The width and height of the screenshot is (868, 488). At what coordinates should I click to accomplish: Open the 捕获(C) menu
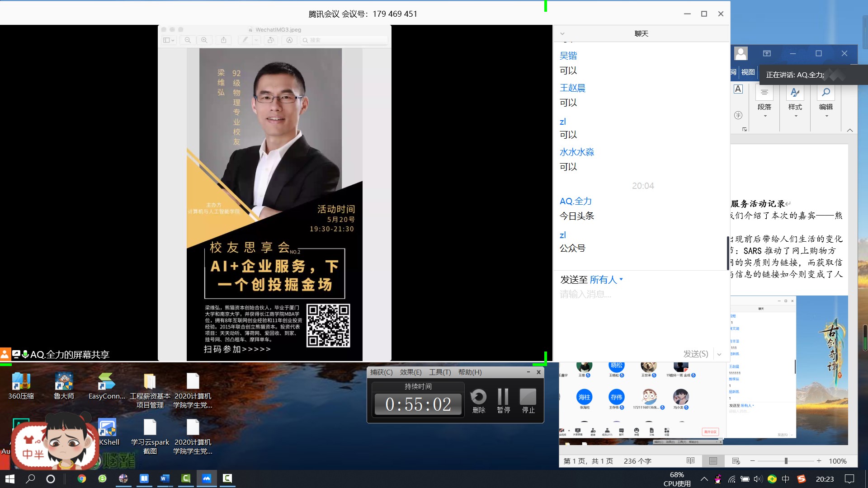coord(381,372)
